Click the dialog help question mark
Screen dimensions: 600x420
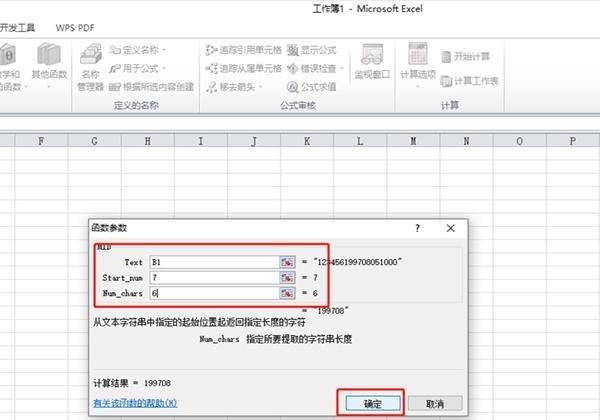tap(417, 228)
